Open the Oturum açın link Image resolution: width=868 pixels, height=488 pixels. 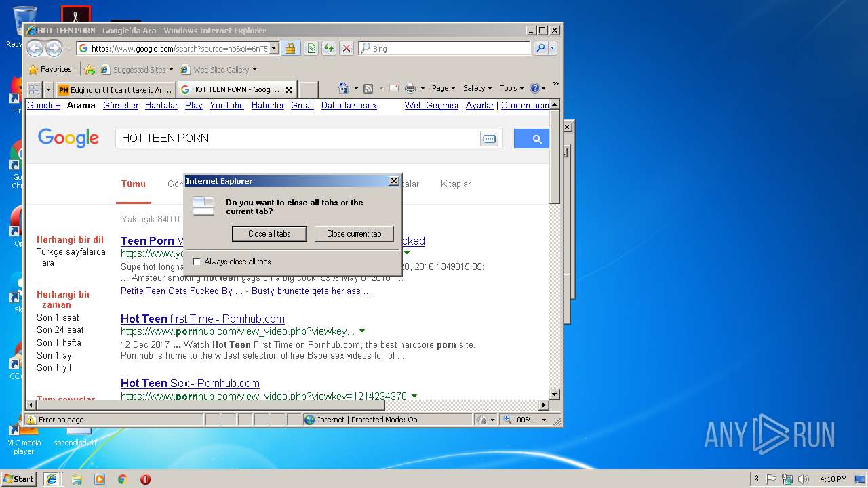point(525,106)
